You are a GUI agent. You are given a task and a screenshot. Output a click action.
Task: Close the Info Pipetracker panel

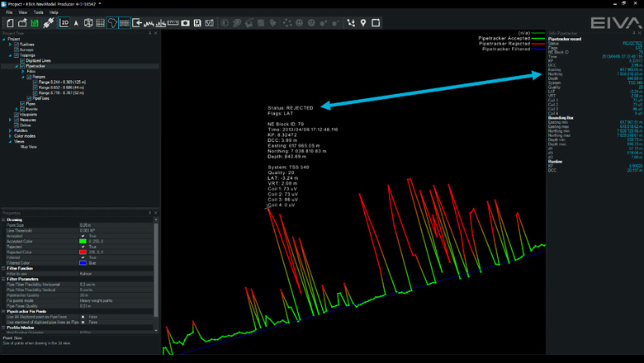(x=640, y=33)
